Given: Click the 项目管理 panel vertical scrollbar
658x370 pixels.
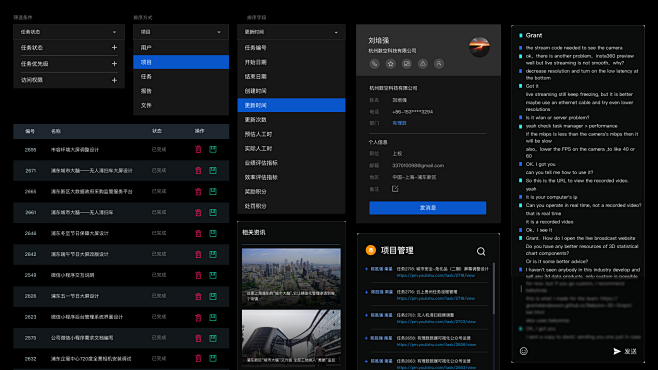Looking at the screenshot, I should pyautogui.click(x=494, y=289).
